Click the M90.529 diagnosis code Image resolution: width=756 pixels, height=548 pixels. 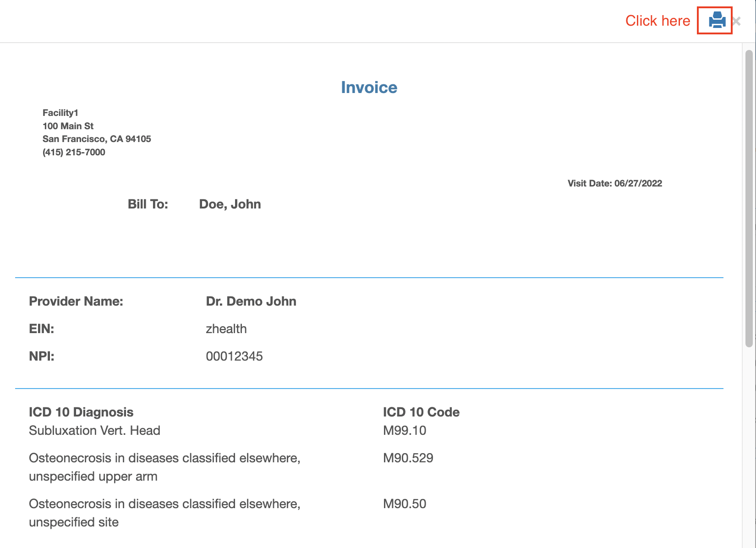click(408, 458)
